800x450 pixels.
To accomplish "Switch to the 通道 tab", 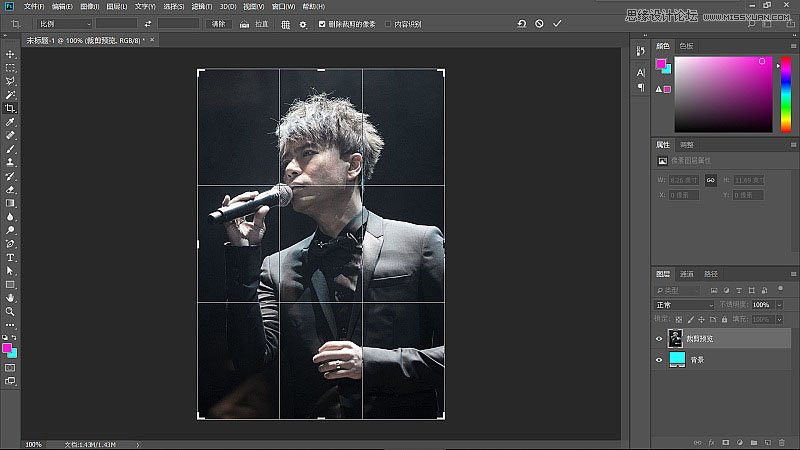I will coord(686,273).
